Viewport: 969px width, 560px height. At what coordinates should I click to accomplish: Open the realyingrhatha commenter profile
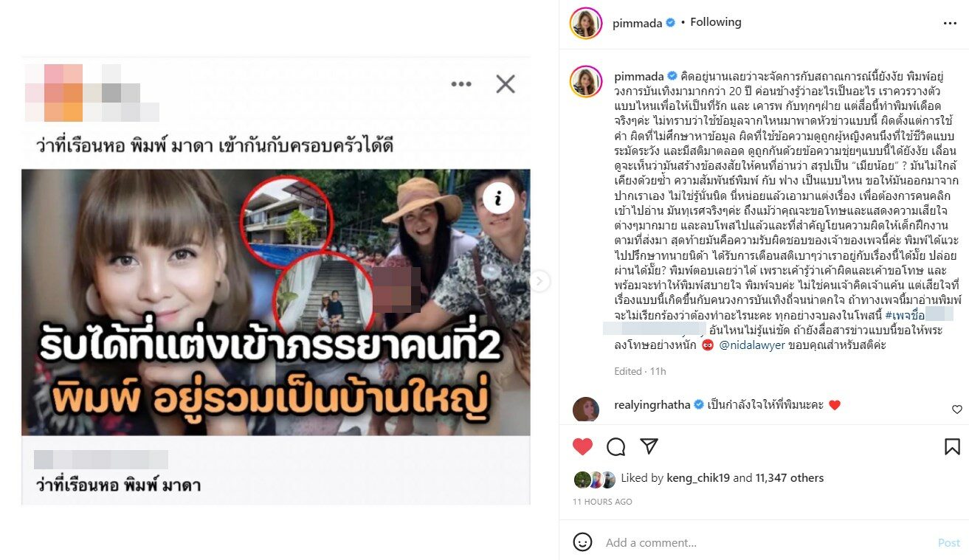[x=652, y=404]
